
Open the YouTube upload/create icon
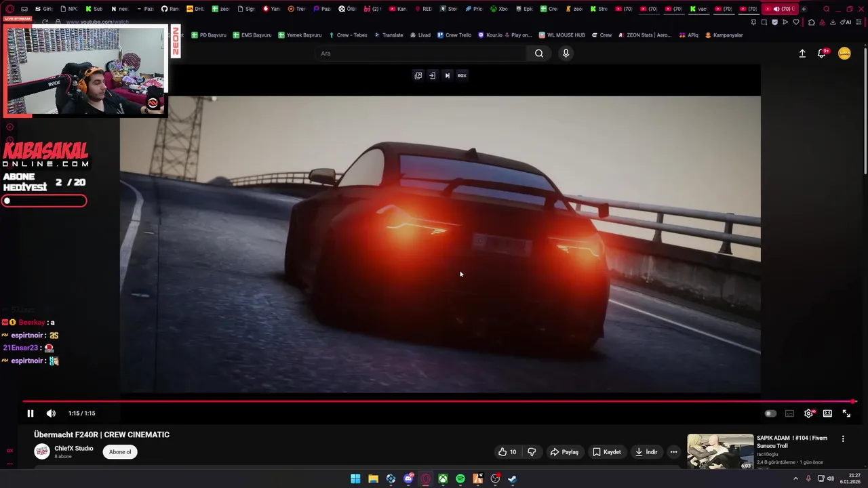pyautogui.click(x=802, y=54)
